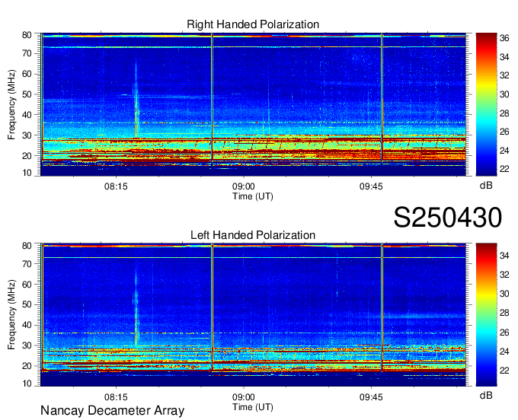Image resolution: width=518 pixels, height=420 pixels.
Task: Click the 70 MHz tick of the Left Handed plot
Action: pos(27,263)
